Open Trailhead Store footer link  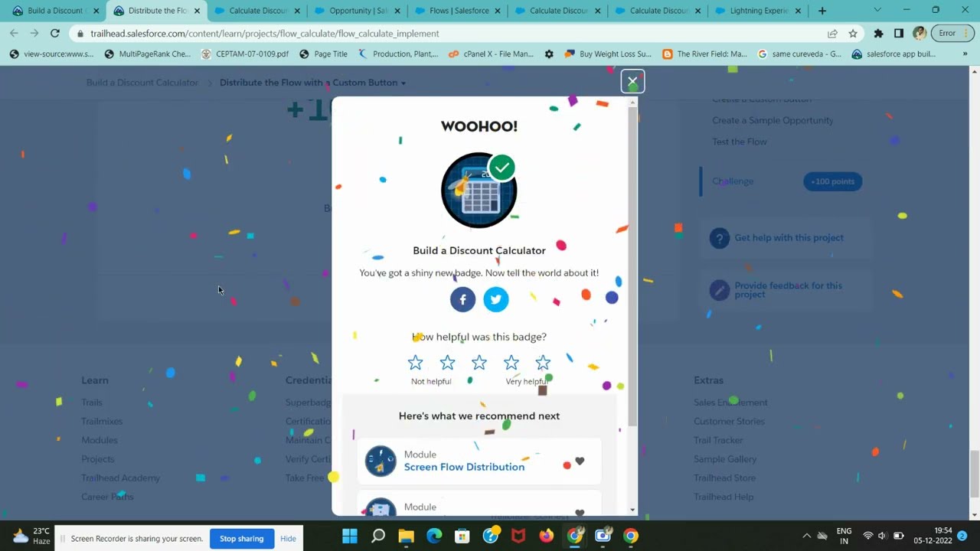click(724, 478)
